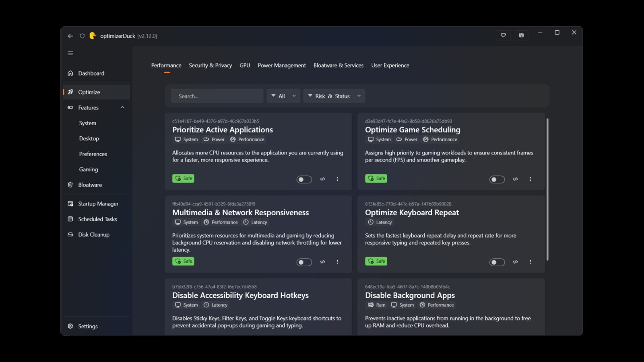
Task: Switch to the Performance tab
Action: (166, 65)
